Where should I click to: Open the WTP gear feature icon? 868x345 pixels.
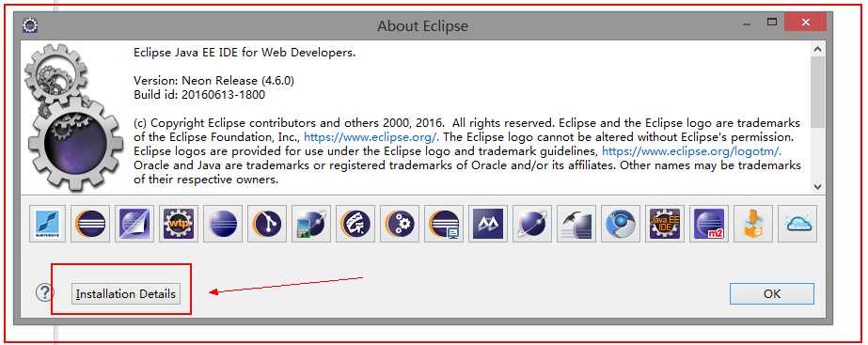(x=179, y=224)
